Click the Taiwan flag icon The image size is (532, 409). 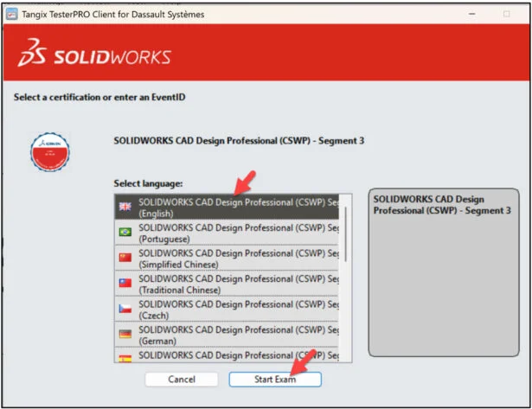(x=125, y=282)
